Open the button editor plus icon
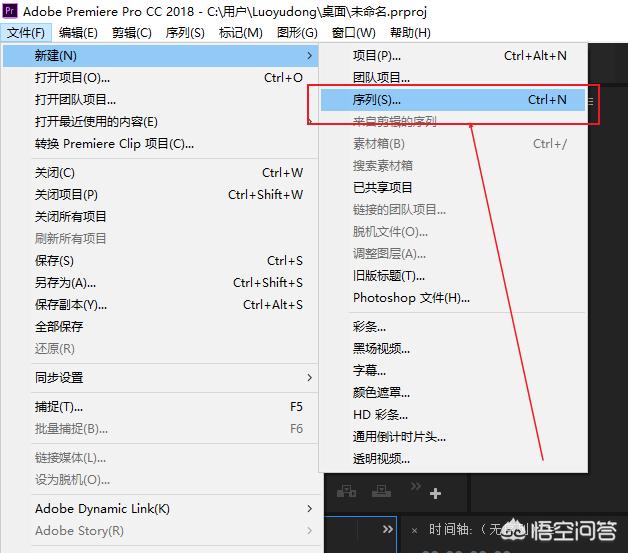Screen dimensions: 628x553 pos(435,493)
